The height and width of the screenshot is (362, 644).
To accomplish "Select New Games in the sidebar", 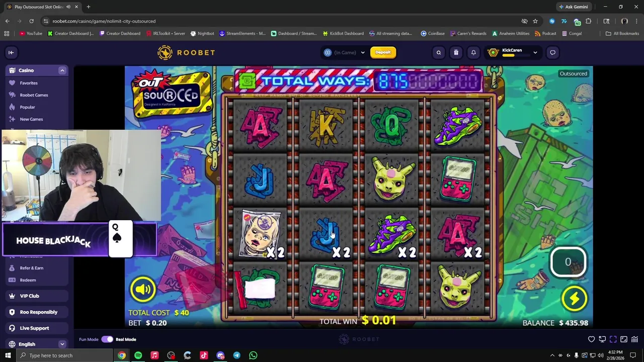I will [31, 119].
